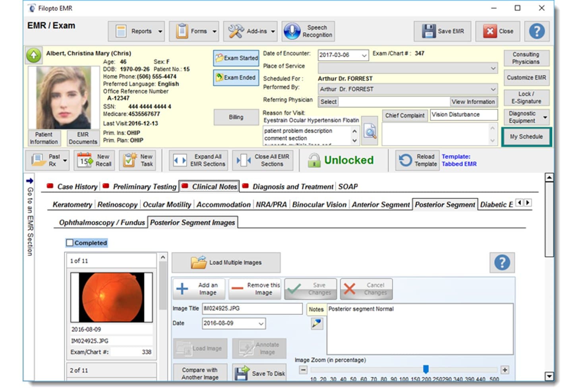588x392 pixels.
Task: Open the Past Rx dropdown
Action: click(48, 160)
